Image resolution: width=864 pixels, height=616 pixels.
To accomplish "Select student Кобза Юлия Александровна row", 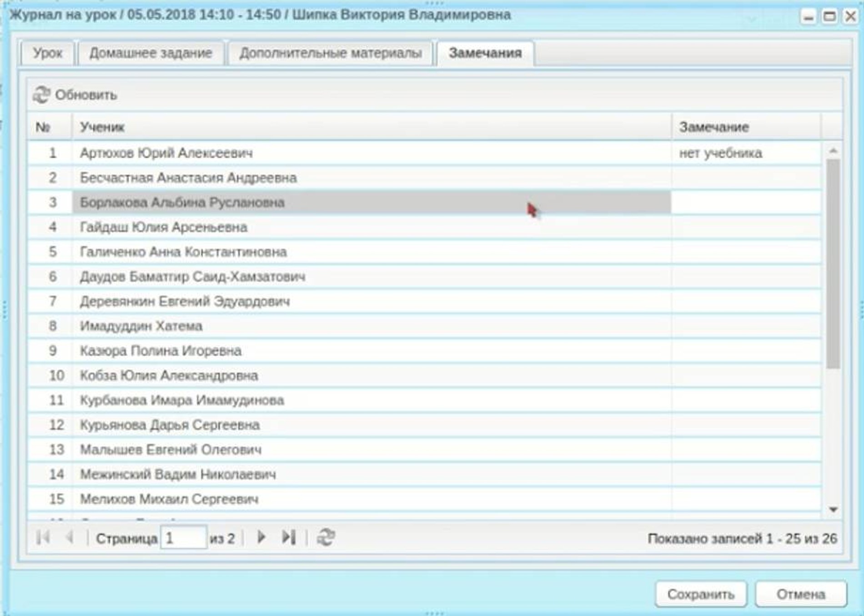I will coord(169,376).
